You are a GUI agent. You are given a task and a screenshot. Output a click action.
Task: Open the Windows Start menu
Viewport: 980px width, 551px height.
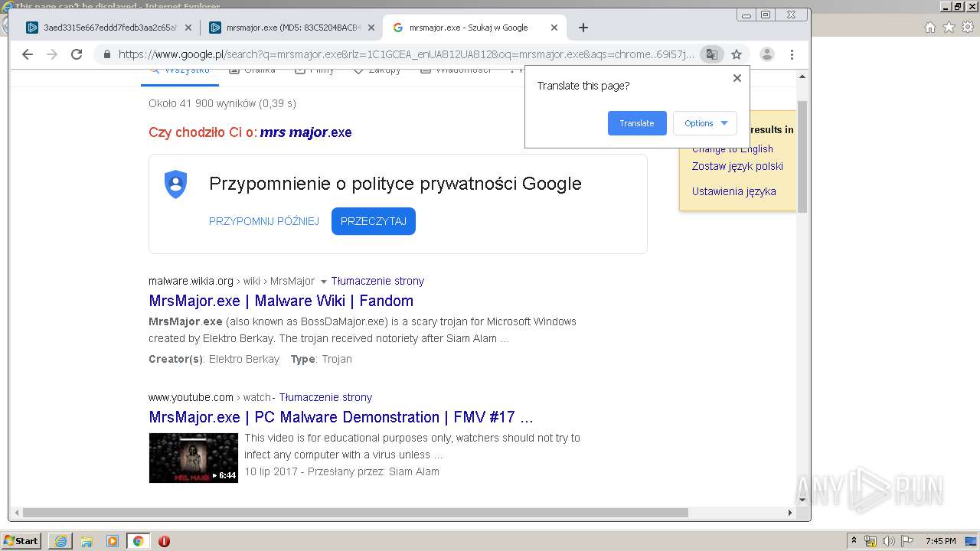point(21,540)
